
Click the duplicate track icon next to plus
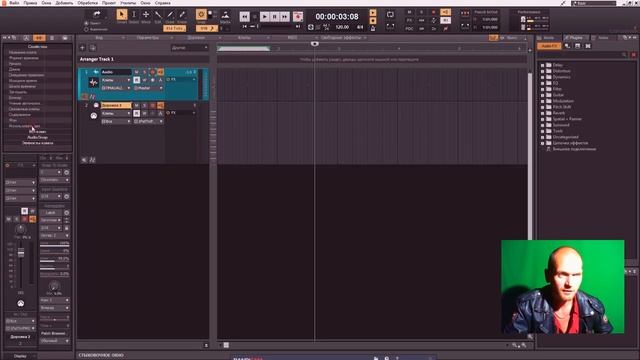[93, 48]
